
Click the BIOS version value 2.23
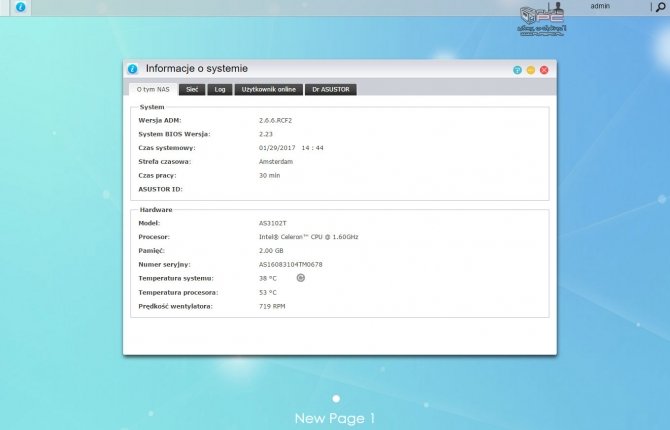pyautogui.click(x=265, y=134)
